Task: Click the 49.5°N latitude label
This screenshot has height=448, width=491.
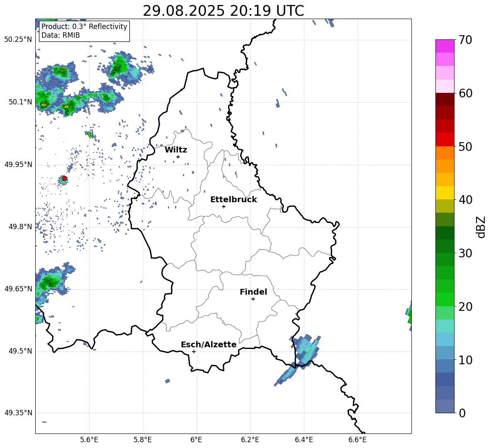Action: 20,351
